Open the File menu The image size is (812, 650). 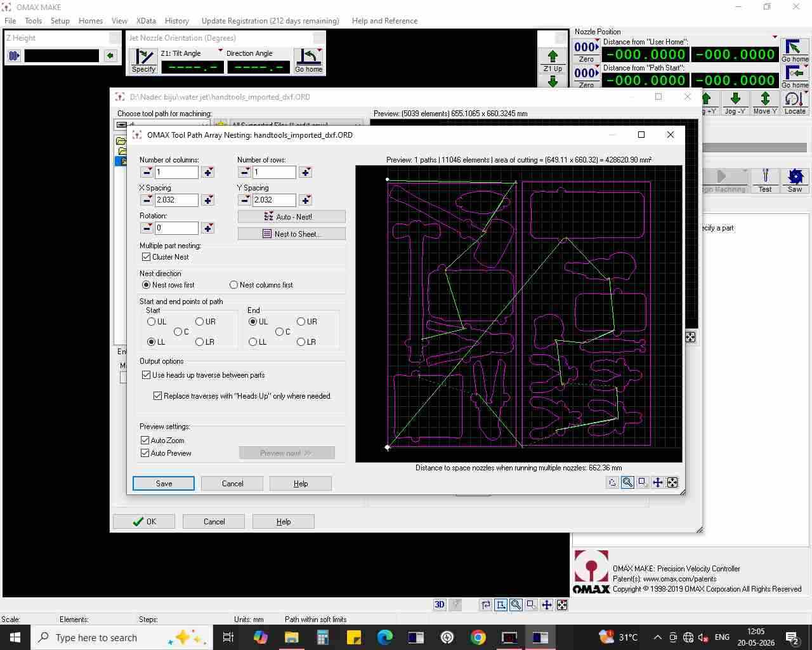10,21
